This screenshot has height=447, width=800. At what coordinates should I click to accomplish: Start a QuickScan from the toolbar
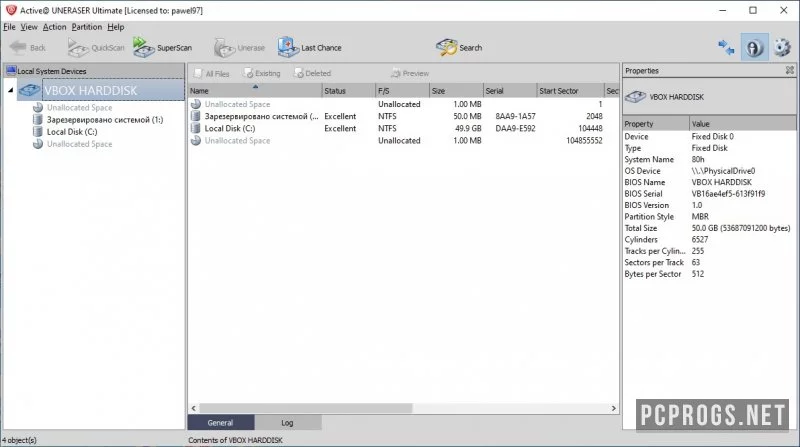[x=96, y=47]
